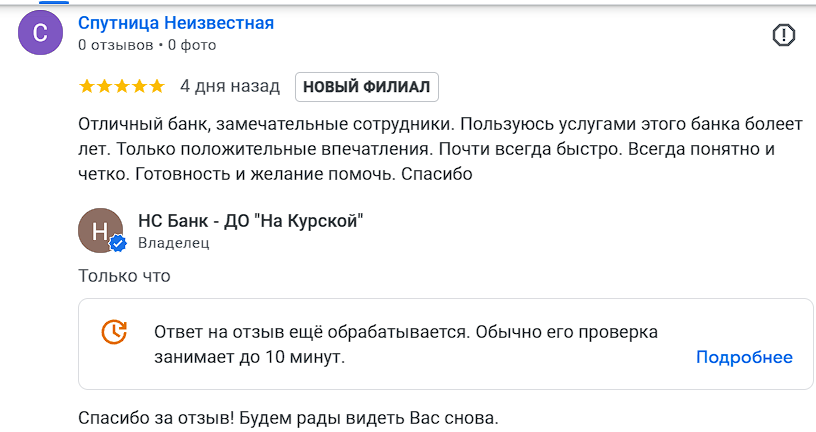Click the blue verified badge on owner avatar
The image size is (816, 432).
(118, 244)
